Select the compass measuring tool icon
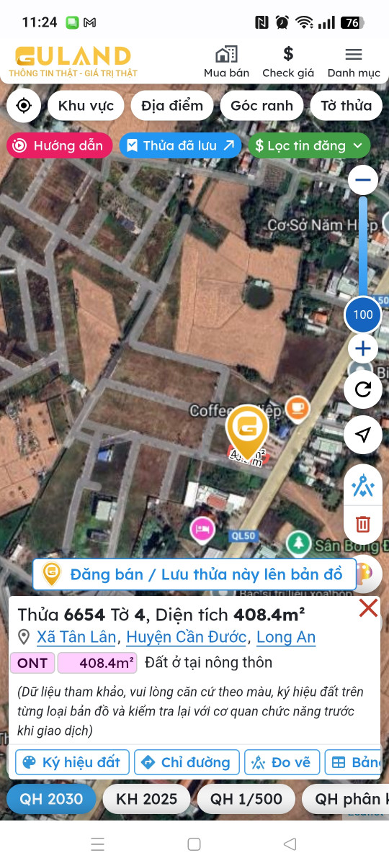The width and height of the screenshot is (389, 868). click(x=363, y=487)
